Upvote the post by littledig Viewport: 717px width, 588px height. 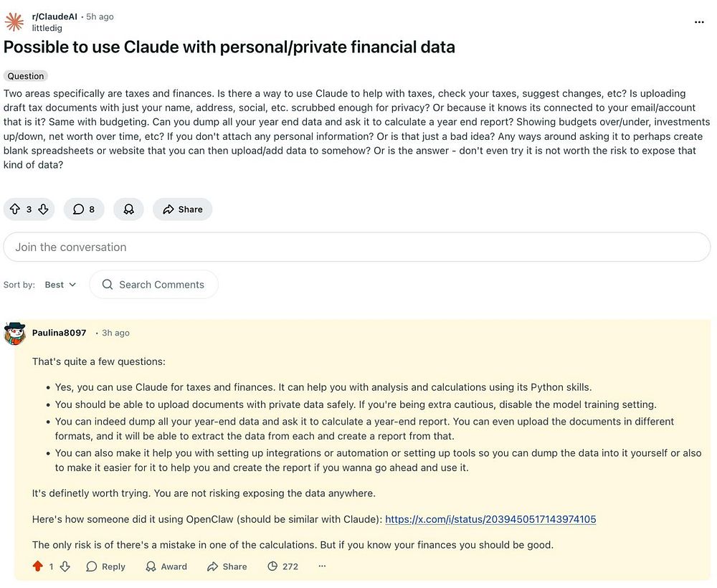click(x=14, y=209)
